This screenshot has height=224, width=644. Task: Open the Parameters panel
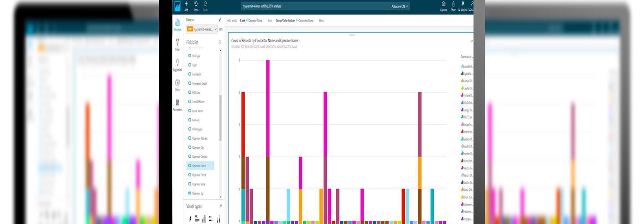(x=178, y=104)
